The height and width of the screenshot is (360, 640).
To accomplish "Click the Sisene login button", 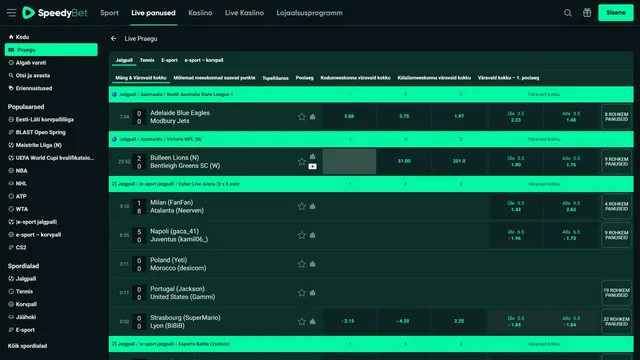I will coord(616,13).
